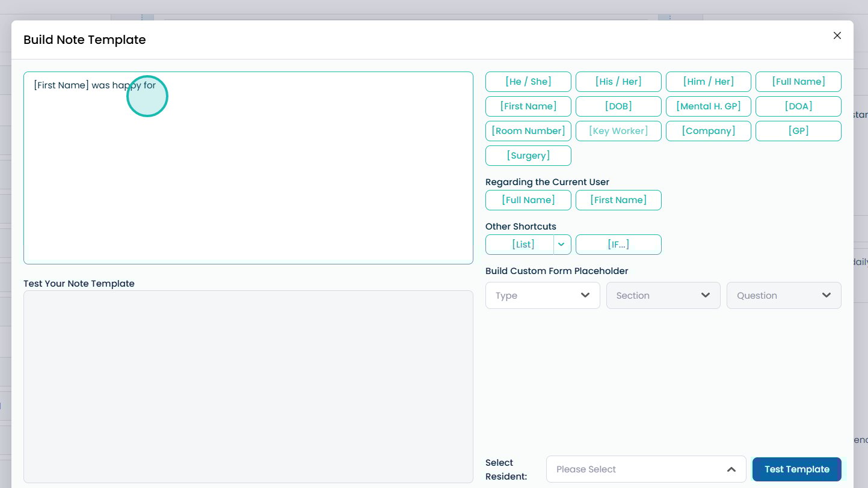Open the Select Resident dropdown

pos(646,469)
